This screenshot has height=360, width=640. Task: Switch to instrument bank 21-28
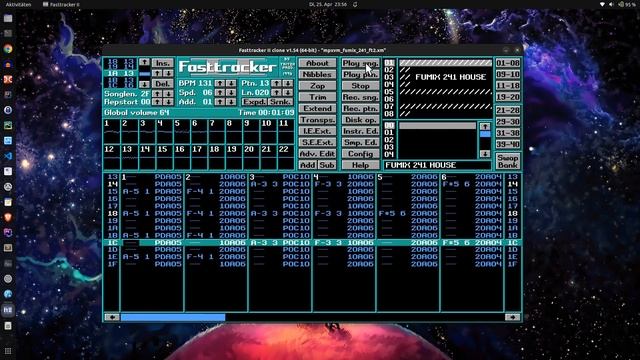(x=508, y=110)
